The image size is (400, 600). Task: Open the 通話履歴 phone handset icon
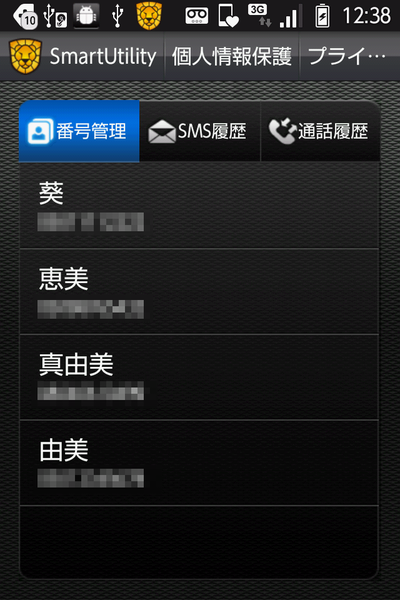(282, 131)
